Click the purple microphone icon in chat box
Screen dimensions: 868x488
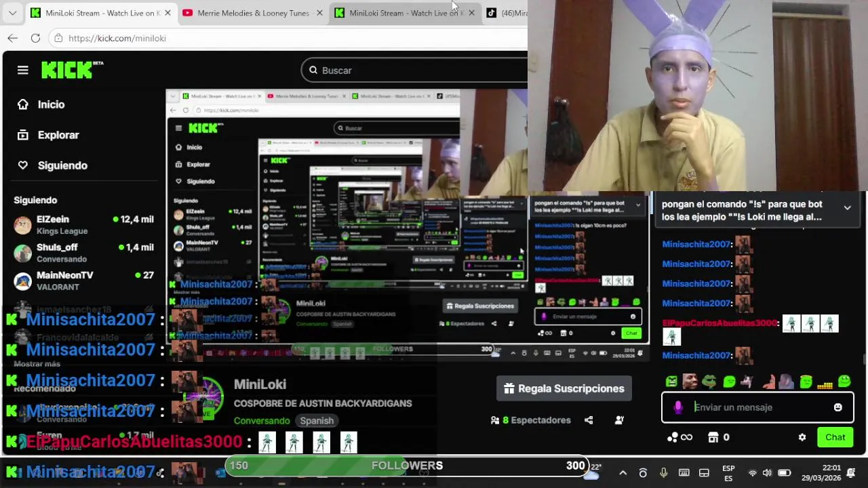[678, 407]
